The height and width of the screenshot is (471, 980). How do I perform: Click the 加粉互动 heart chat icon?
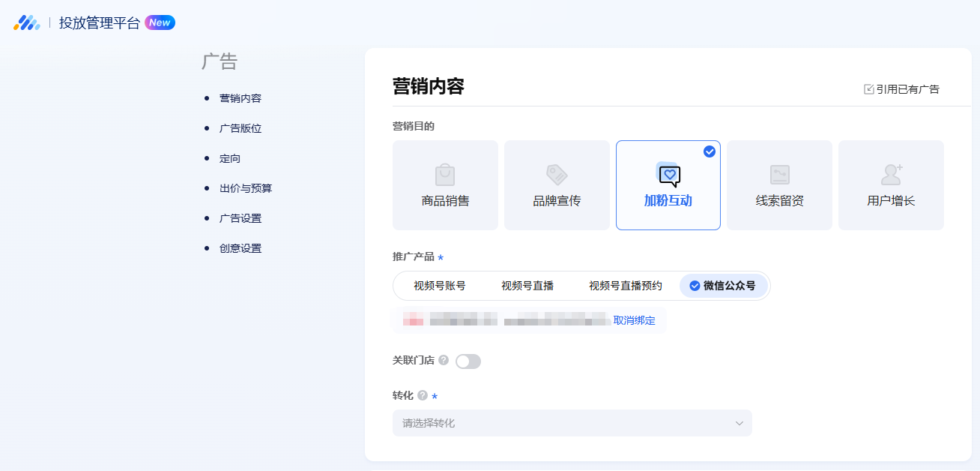[x=668, y=175]
